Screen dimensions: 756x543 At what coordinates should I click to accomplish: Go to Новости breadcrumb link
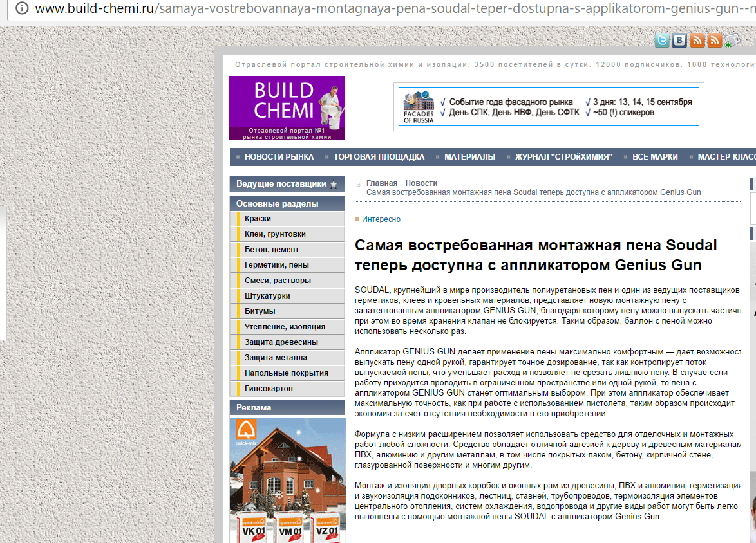[x=421, y=183]
